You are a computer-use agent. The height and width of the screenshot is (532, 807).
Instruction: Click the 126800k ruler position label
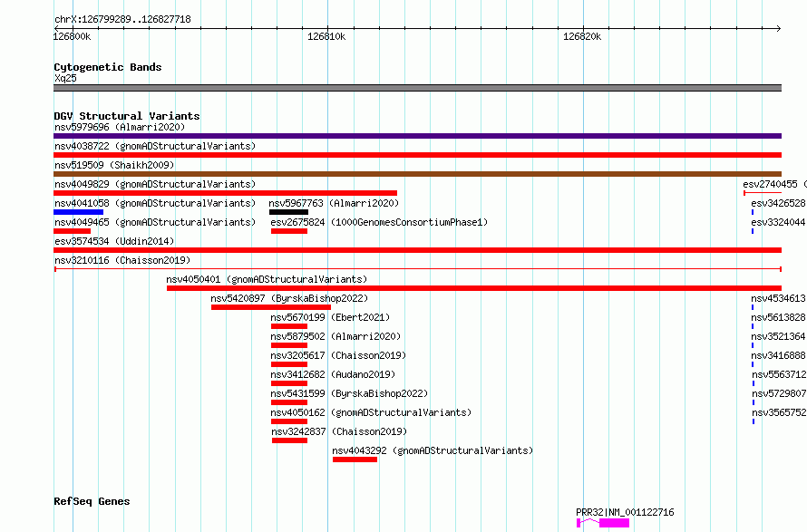(x=72, y=36)
